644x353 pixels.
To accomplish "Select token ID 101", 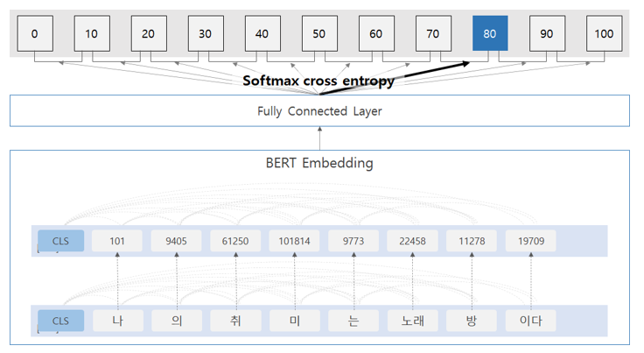I will click(x=116, y=241).
